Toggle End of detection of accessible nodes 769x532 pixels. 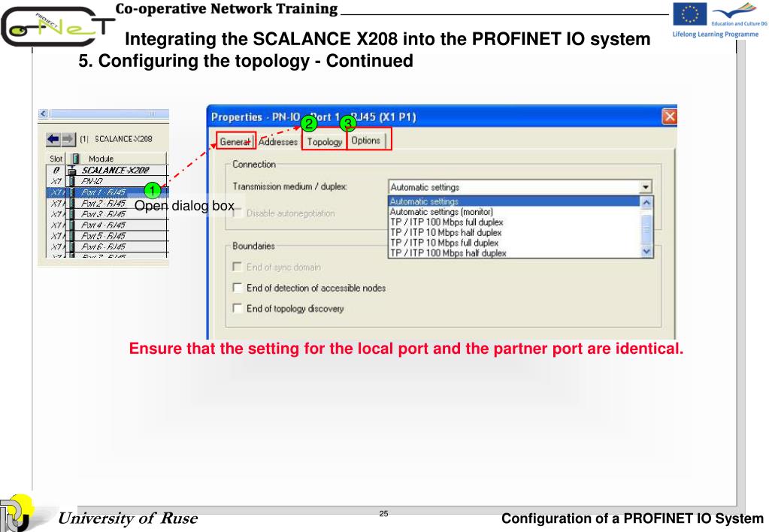(x=238, y=288)
